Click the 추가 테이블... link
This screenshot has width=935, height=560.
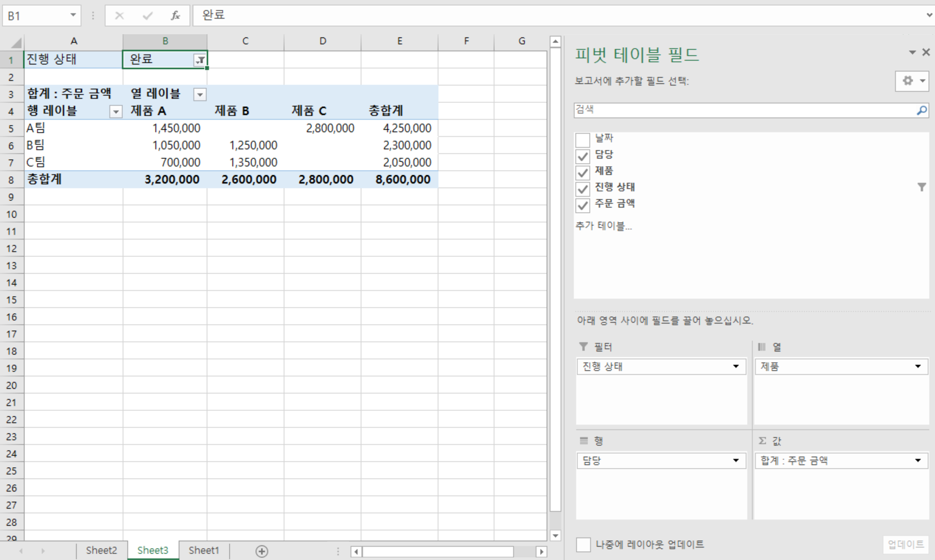coord(604,226)
